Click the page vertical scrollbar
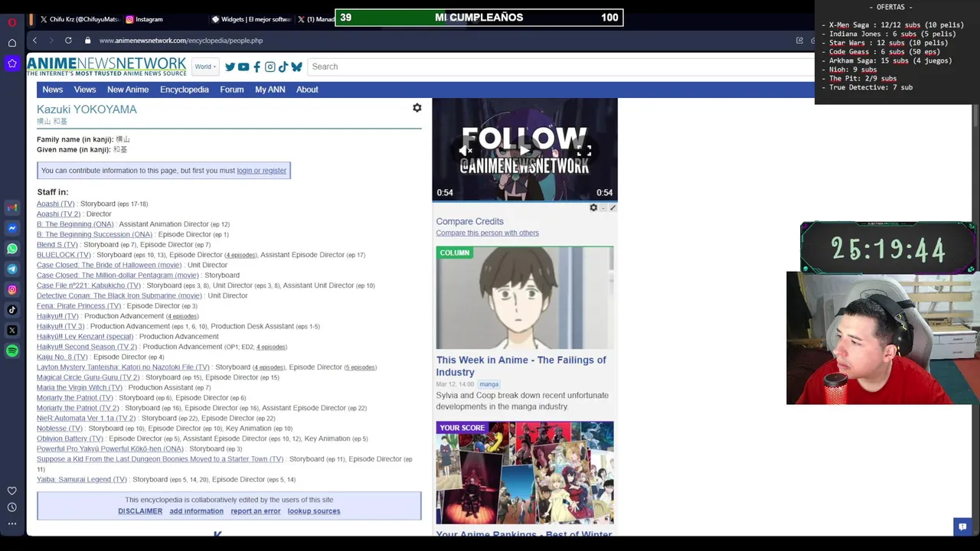 [x=975, y=115]
